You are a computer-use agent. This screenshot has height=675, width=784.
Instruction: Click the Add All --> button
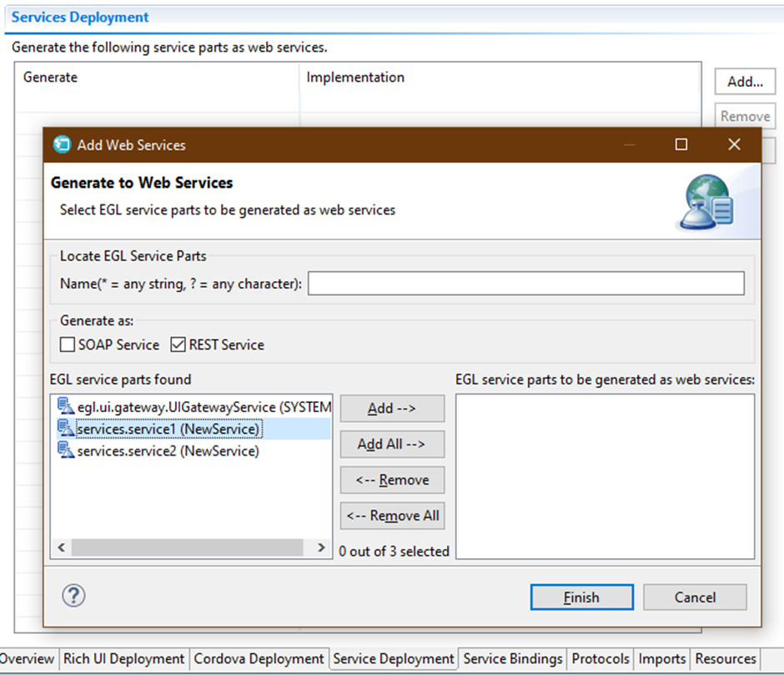pyautogui.click(x=392, y=444)
